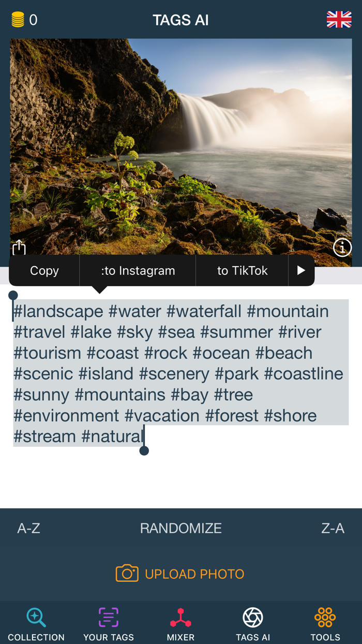Share hashtags to TikTok
The image size is (362, 644).
click(241, 270)
